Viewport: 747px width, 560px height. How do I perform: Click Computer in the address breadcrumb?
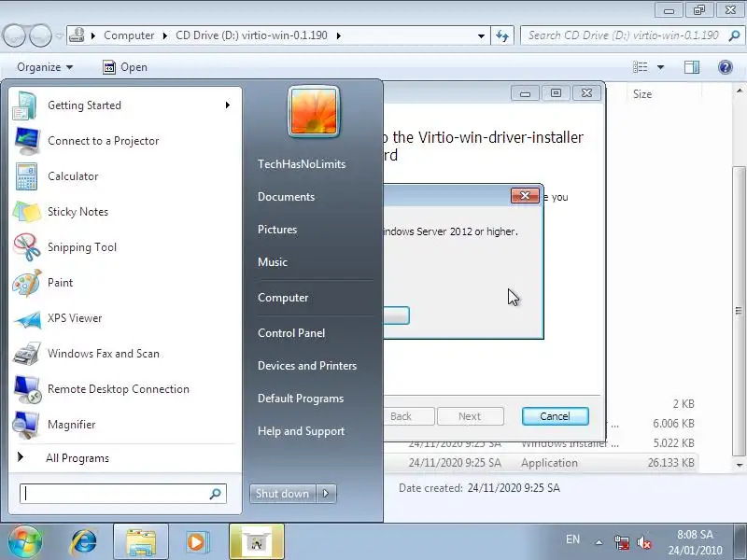pos(129,35)
